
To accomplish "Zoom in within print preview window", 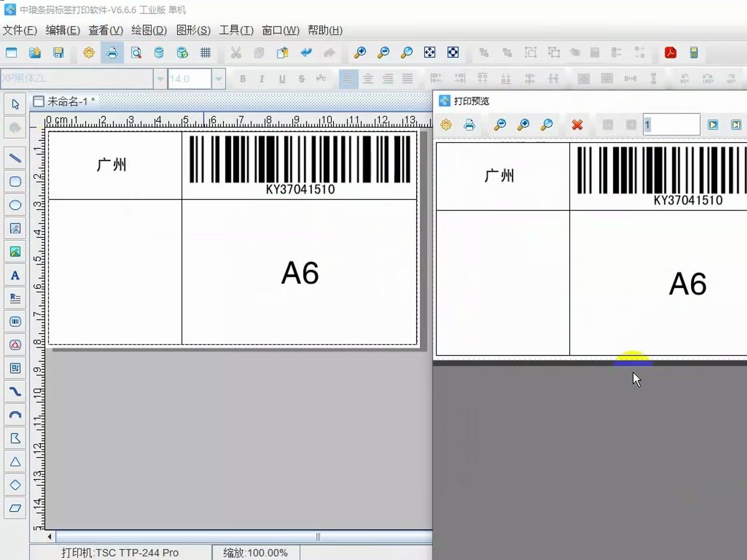I will [x=523, y=124].
